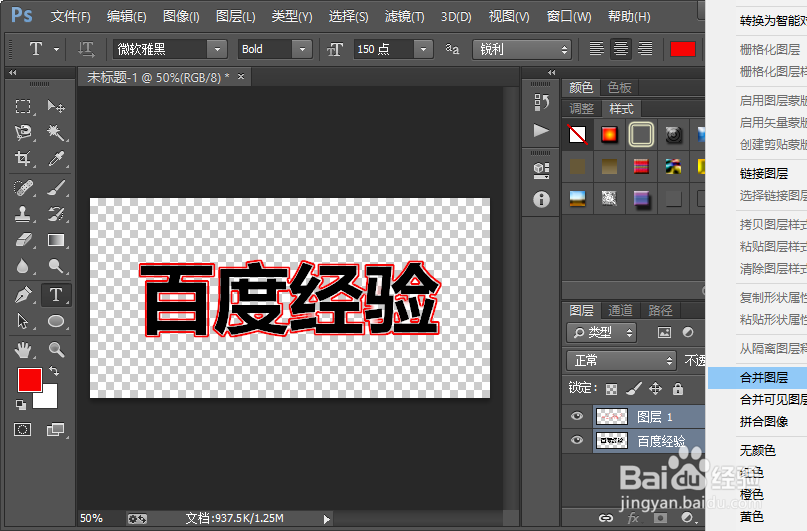The width and height of the screenshot is (807, 531).
Task: Expand the status bar info arrow
Action: point(326,519)
